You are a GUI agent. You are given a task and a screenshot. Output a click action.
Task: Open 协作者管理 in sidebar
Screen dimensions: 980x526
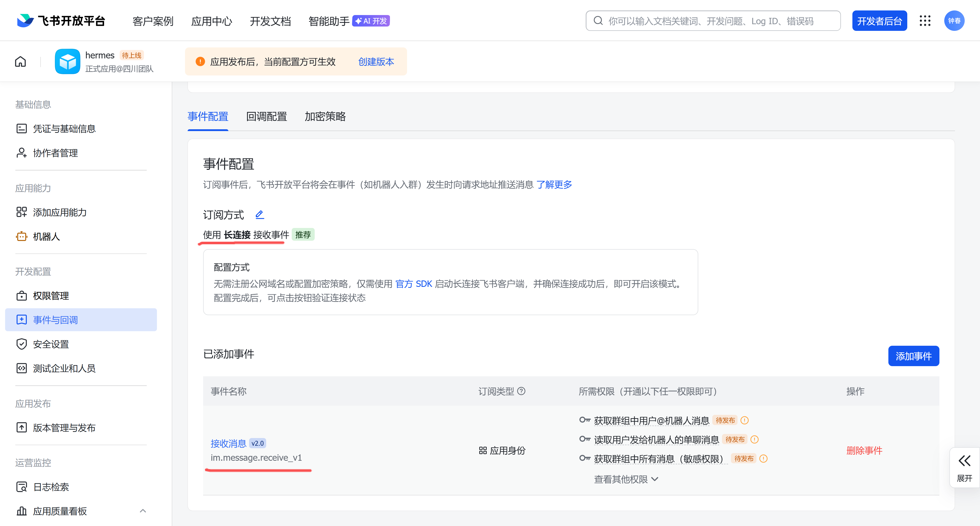(81, 153)
